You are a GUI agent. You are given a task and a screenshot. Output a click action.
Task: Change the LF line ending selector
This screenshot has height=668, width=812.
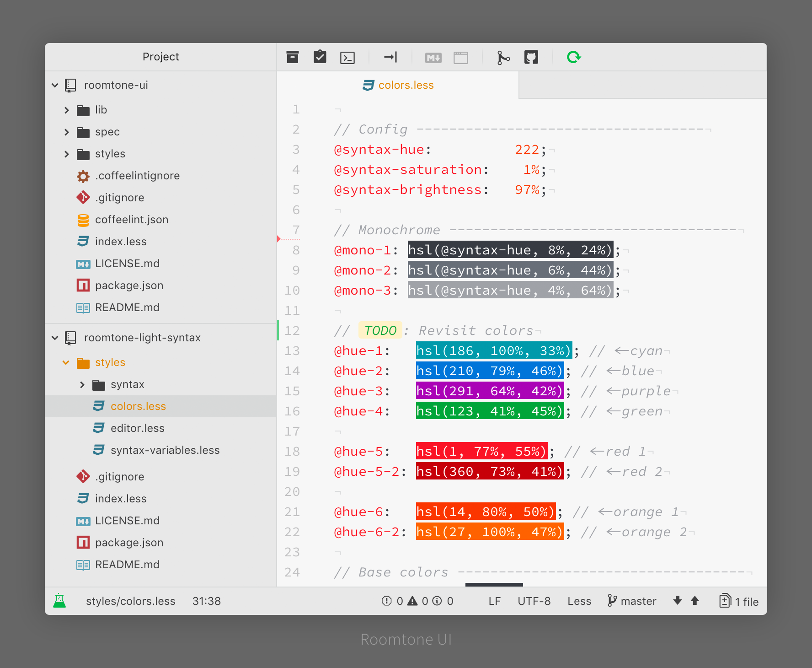click(495, 601)
